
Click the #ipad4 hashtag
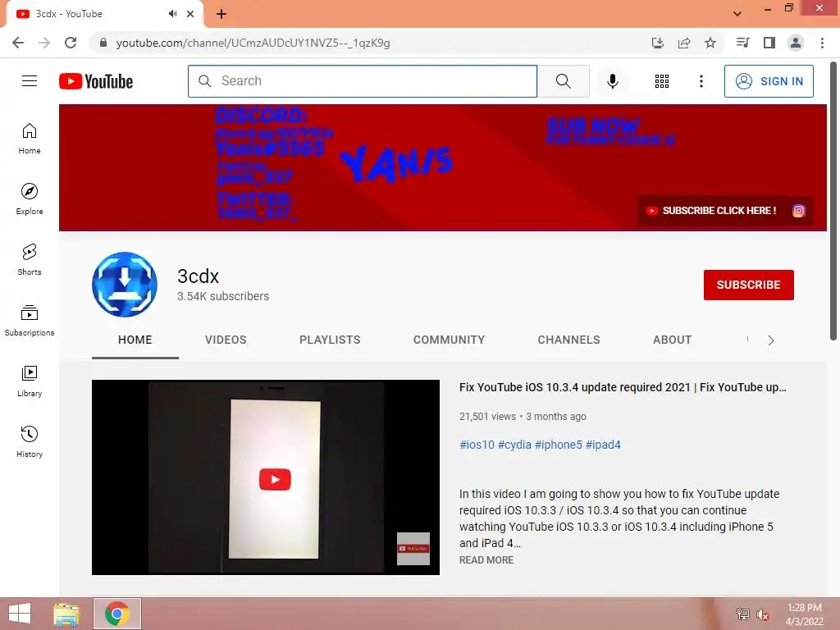pos(603,445)
